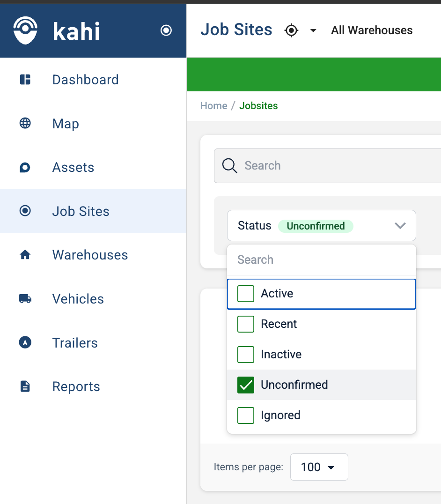Go to Map in sidebar

click(93, 124)
